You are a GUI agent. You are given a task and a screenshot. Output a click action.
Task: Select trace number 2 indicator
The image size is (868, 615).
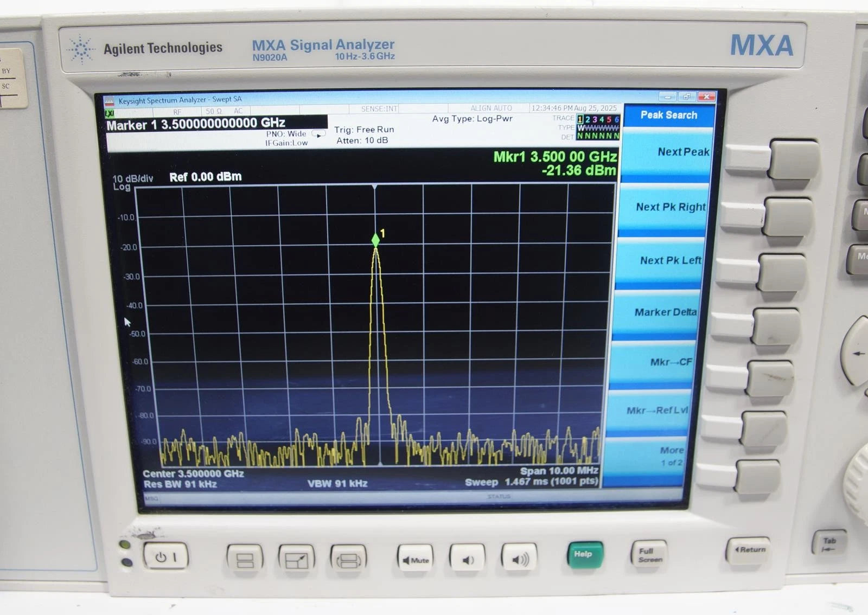pyautogui.click(x=588, y=119)
